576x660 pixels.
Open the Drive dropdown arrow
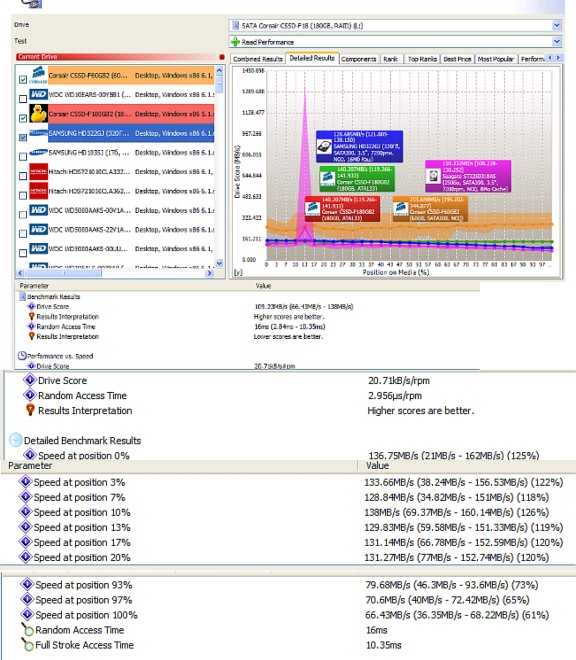(557, 25)
